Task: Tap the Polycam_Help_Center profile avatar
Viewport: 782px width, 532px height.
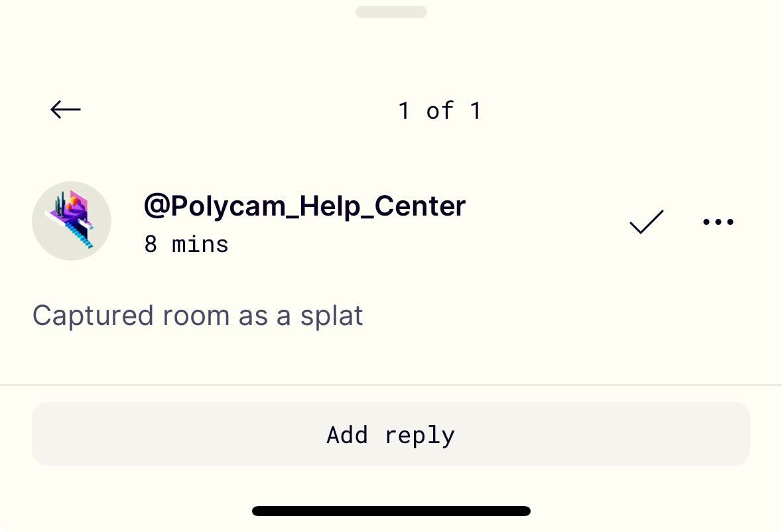Action: [72, 221]
